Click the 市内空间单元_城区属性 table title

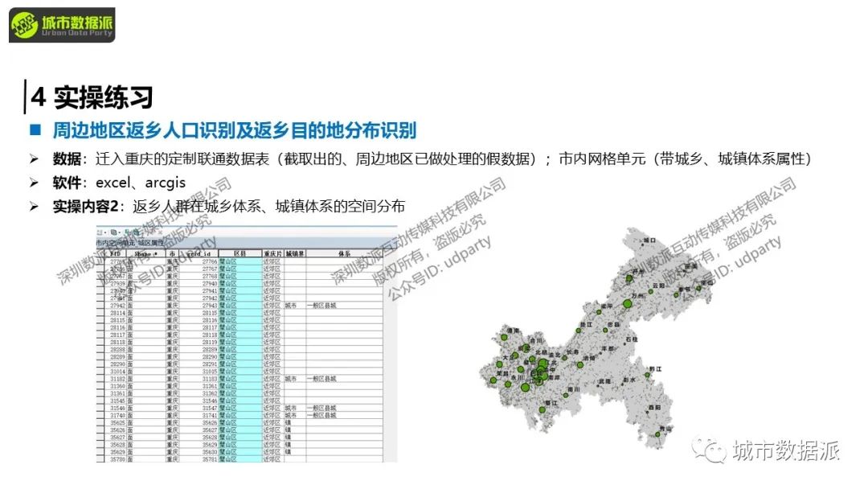pyautogui.click(x=129, y=243)
